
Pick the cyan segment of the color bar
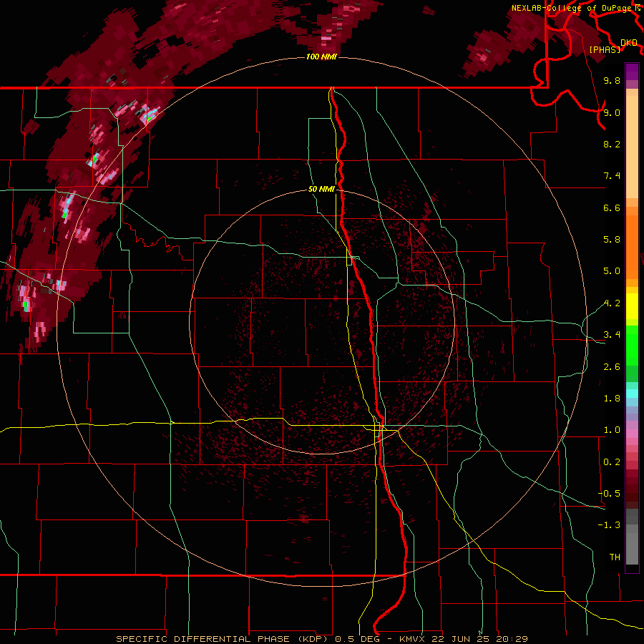click(x=632, y=394)
